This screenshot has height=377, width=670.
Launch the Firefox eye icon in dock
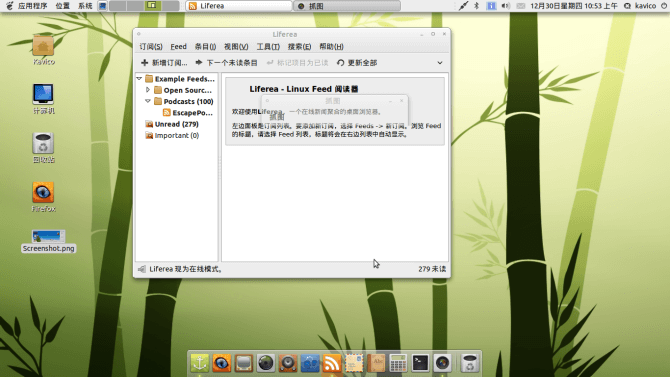coord(221,363)
